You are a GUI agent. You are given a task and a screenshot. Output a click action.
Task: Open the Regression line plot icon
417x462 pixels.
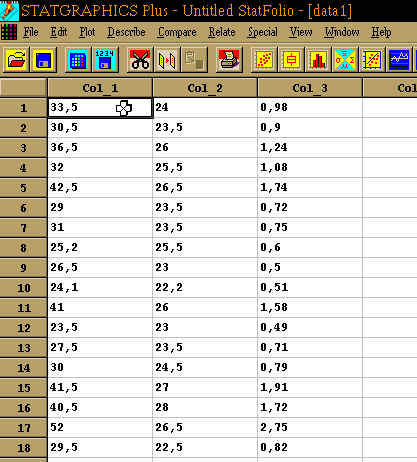point(372,60)
